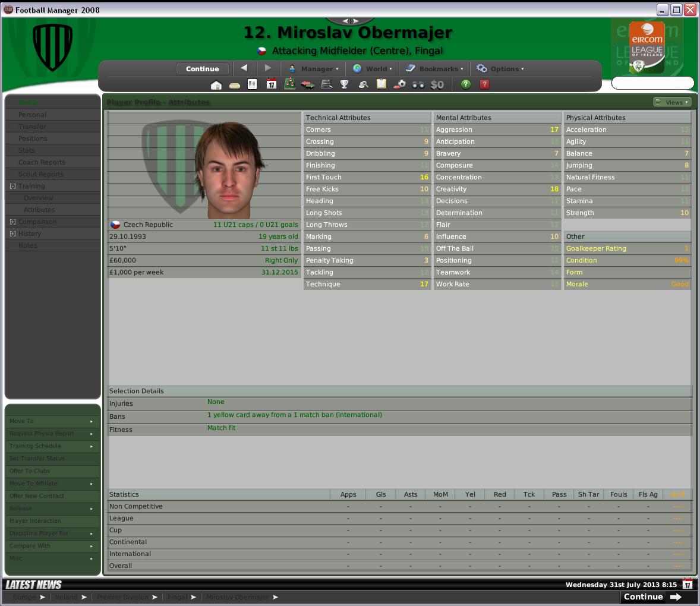This screenshot has height=606, width=700.
Task: Open the Misc submenu
Action: [52, 558]
